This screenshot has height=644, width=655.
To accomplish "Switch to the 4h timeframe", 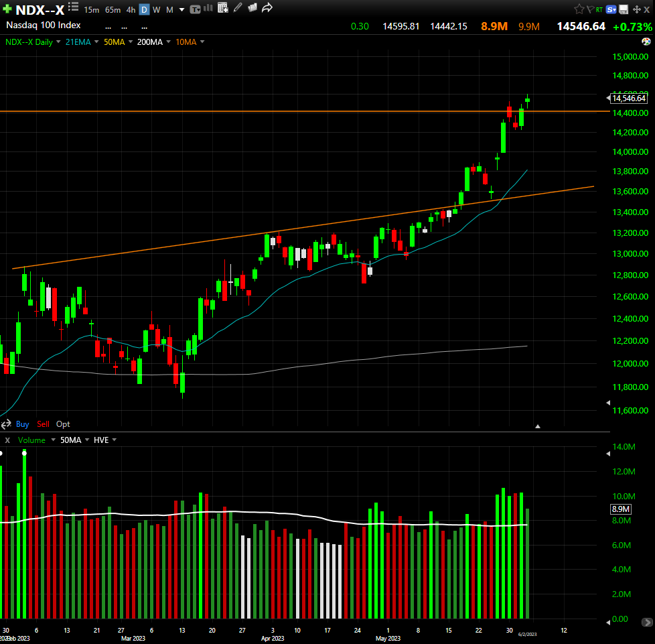I will click(x=131, y=9).
